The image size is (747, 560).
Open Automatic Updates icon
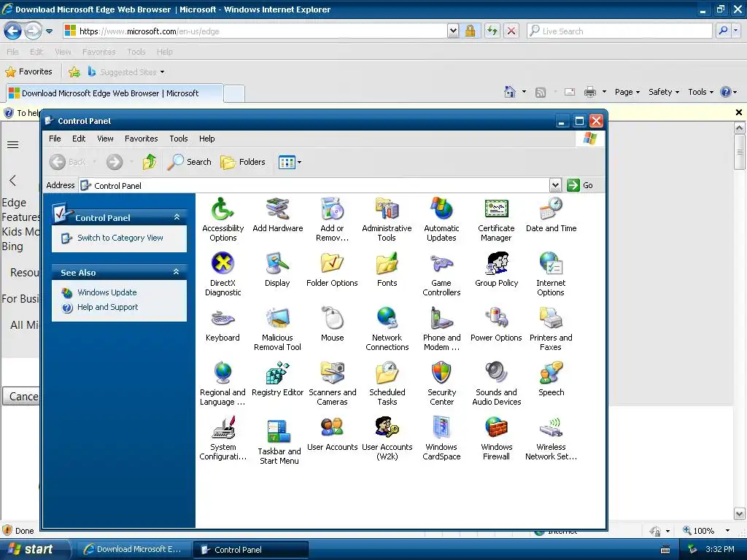(441, 209)
